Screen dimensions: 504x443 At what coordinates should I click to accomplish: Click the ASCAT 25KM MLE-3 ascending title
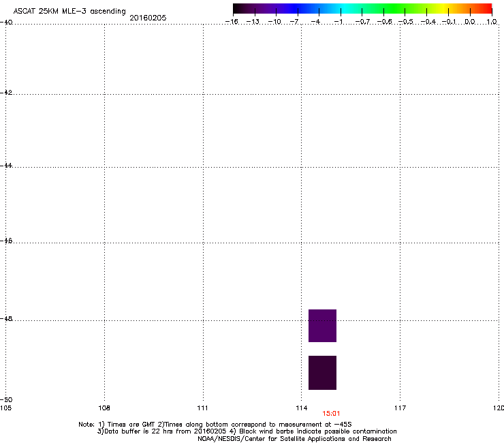[x=69, y=12]
